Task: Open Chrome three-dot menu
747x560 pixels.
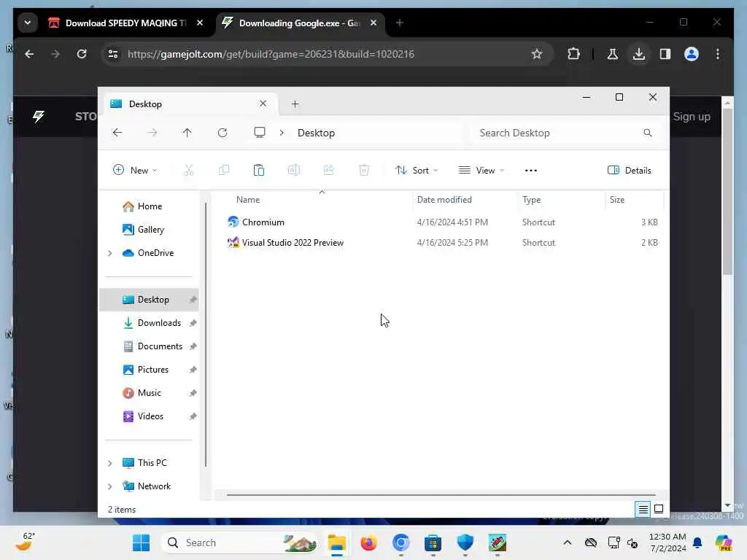Action: click(x=718, y=54)
